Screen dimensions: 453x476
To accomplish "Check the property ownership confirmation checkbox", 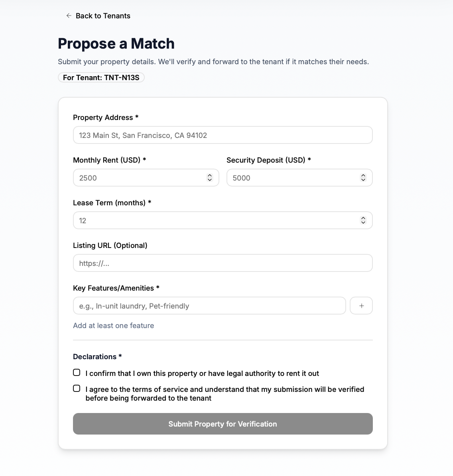I will 77,372.
